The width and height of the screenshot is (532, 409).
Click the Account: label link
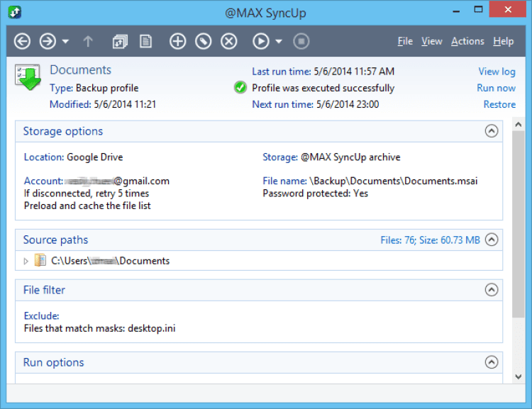point(43,181)
